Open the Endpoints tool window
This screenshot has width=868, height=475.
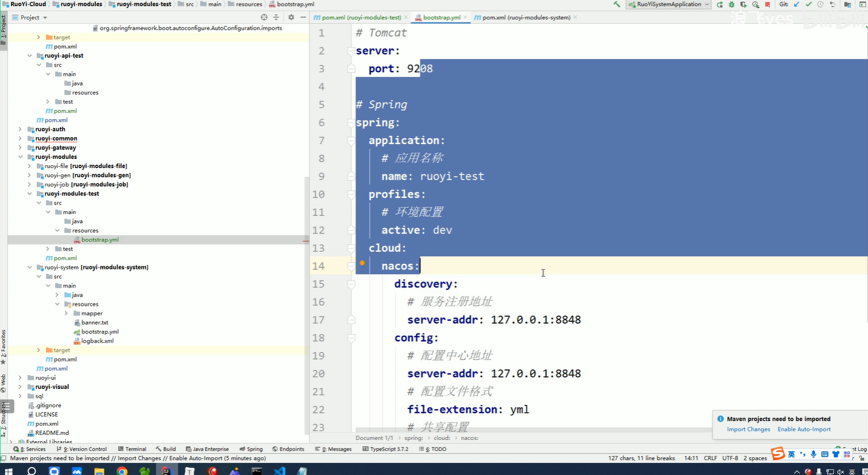[x=288, y=449]
